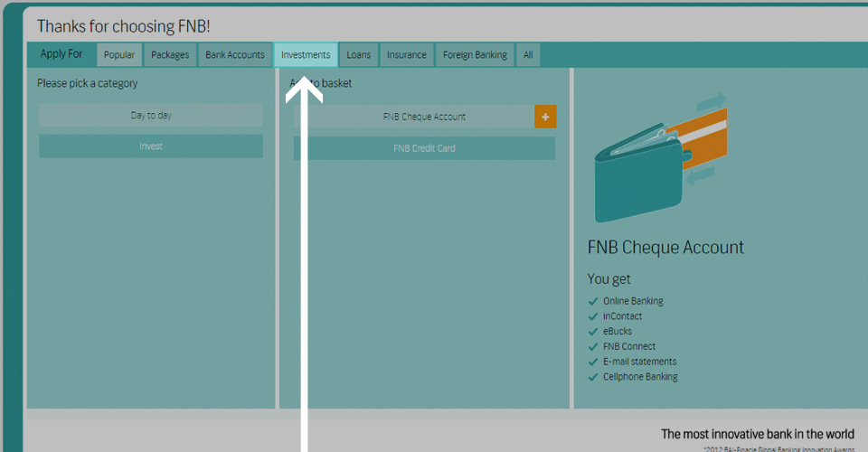Choose the Day to day category
The width and height of the screenshot is (868, 452).
coord(151,115)
